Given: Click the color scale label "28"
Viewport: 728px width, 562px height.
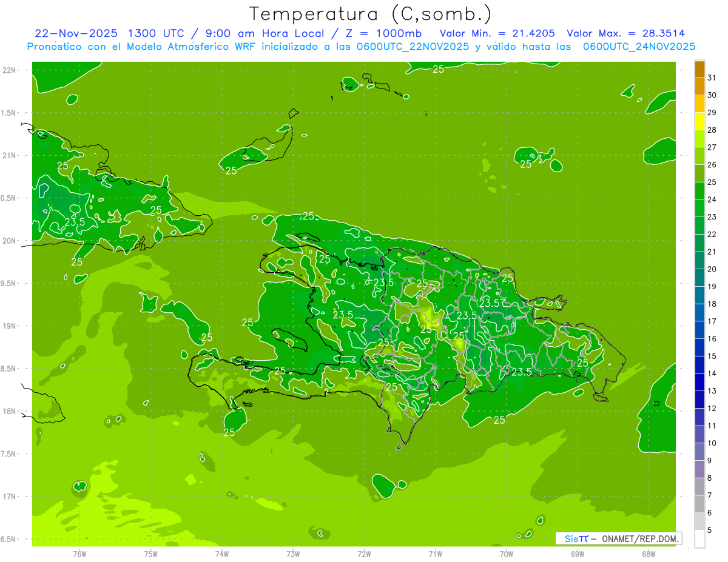Looking at the screenshot, I should [712, 130].
